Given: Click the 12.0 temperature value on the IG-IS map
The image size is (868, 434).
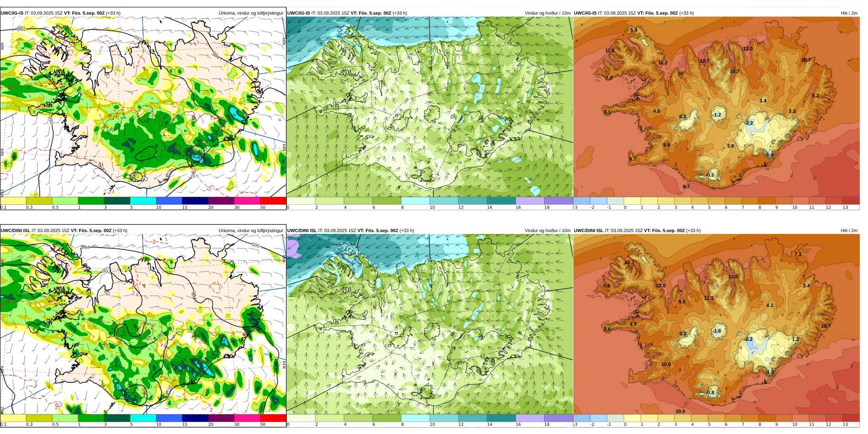Looking at the screenshot, I should tap(748, 49).
